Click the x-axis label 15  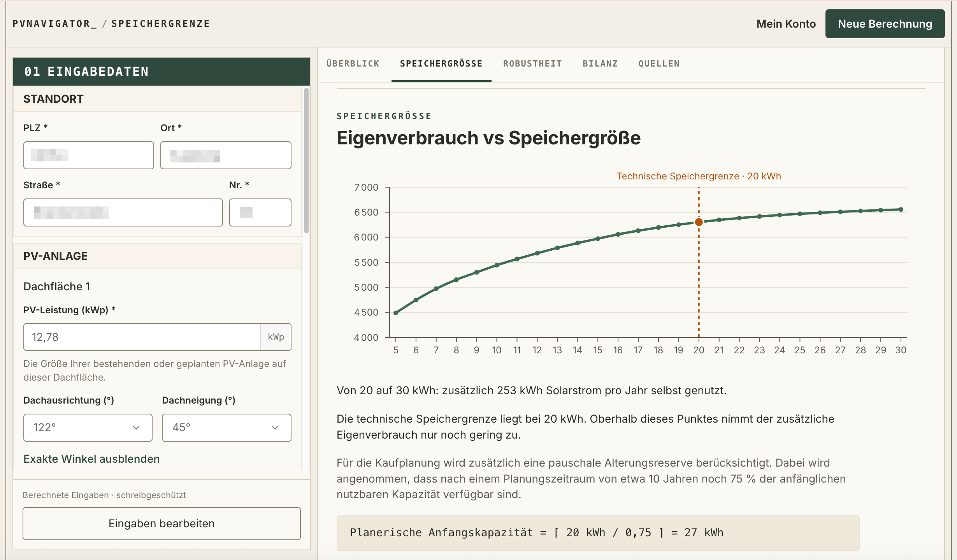597,350
